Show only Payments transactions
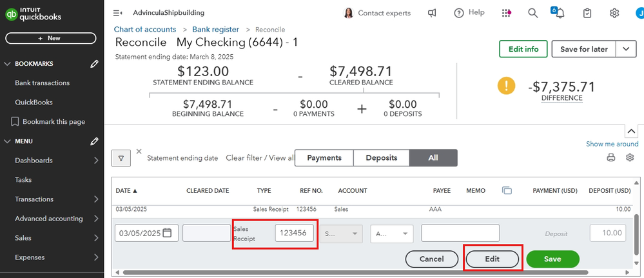This screenshot has width=644, height=278. click(324, 158)
